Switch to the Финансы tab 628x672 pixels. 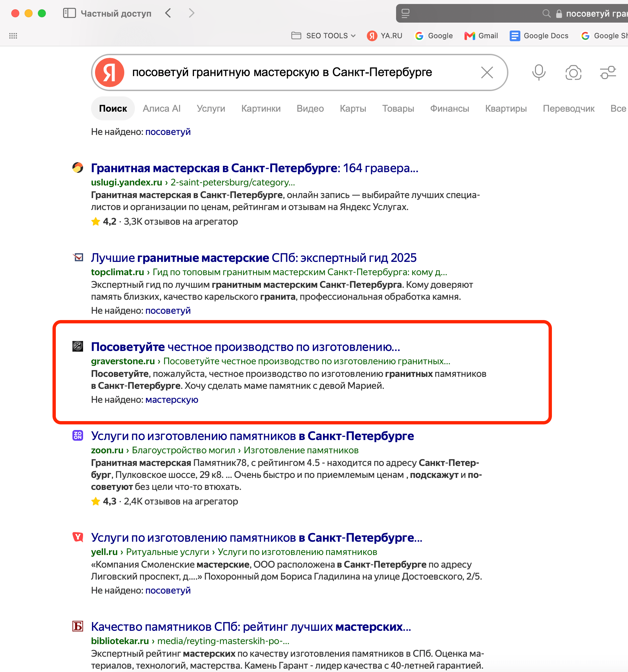point(450,108)
